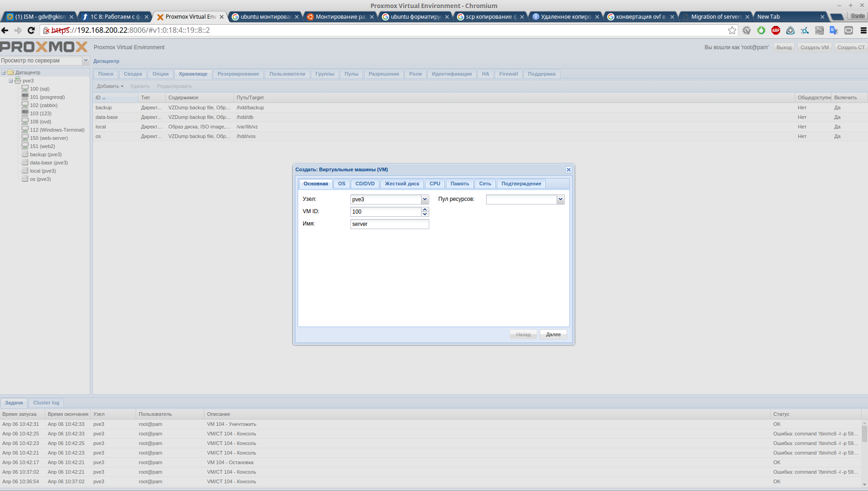Switch to ubuntu монтирование browser tab

tap(265, 17)
